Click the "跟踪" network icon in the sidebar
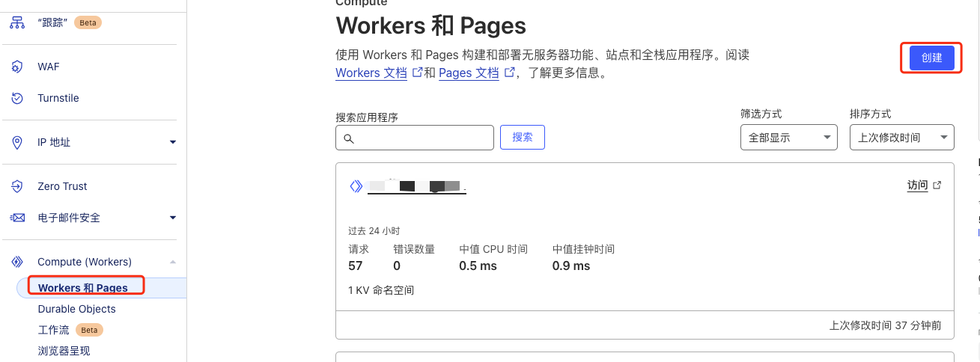Image resolution: width=980 pixels, height=362 pixels. click(16, 22)
